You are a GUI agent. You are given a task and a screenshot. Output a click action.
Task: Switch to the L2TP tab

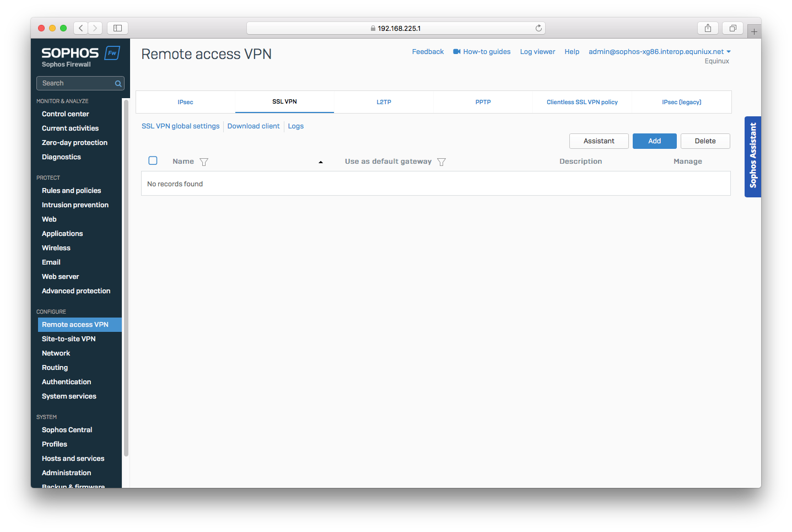pos(384,102)
